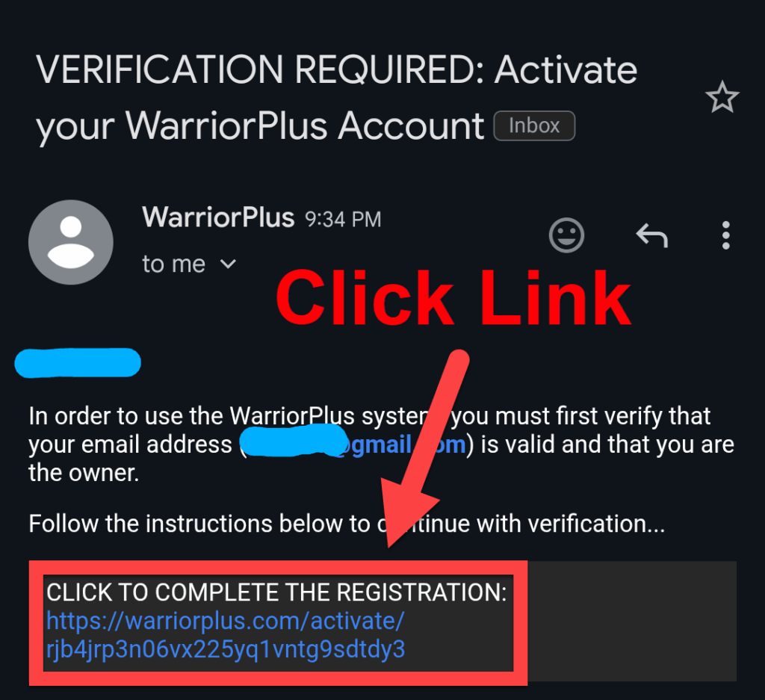
Task: Open the warriorplus.com/activate registration link
Action: 226,635
